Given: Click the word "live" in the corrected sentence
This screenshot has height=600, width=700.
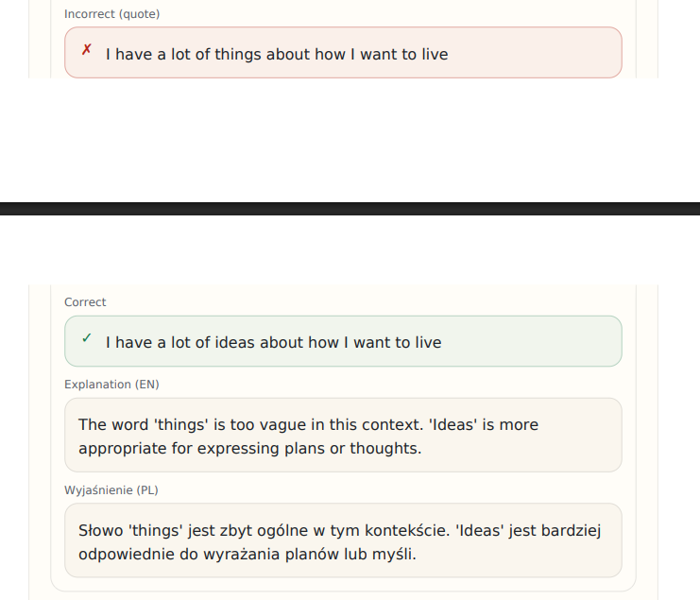Looking at the screenshot, I should 428,342.
